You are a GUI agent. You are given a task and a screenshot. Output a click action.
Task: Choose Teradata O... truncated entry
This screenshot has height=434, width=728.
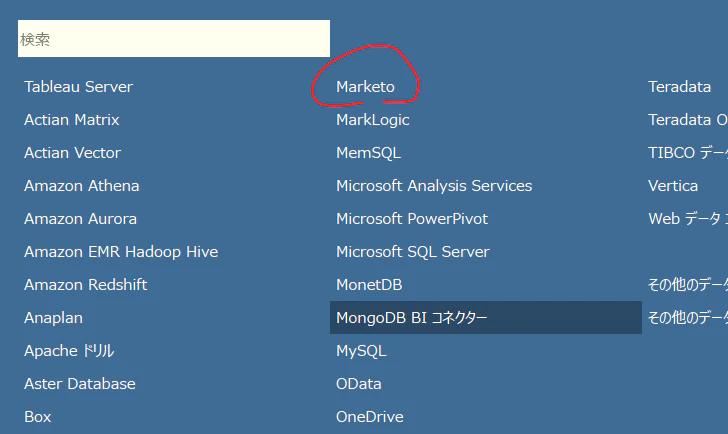[x=688, y=120]
